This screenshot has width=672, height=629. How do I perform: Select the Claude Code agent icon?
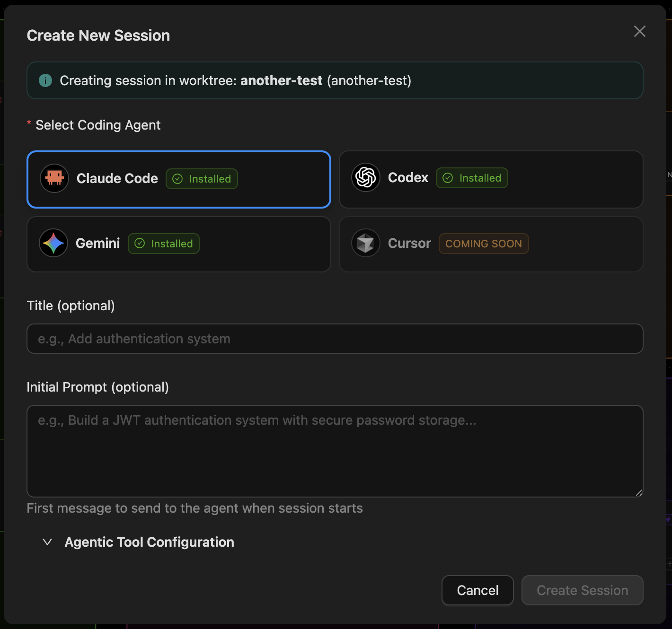54,178
